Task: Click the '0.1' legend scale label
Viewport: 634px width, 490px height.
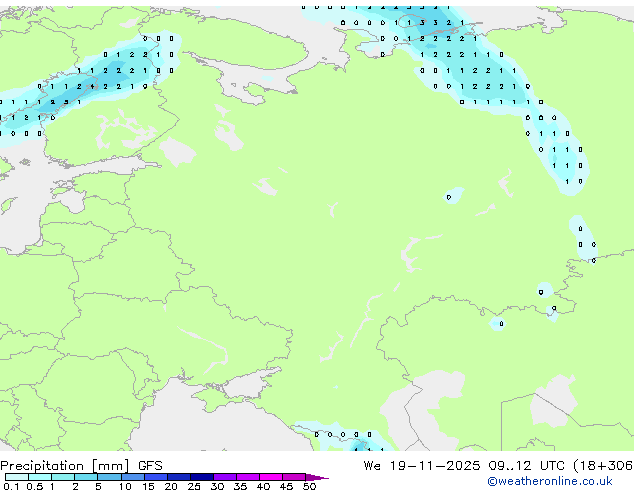Action: click(x=11, y=486)
